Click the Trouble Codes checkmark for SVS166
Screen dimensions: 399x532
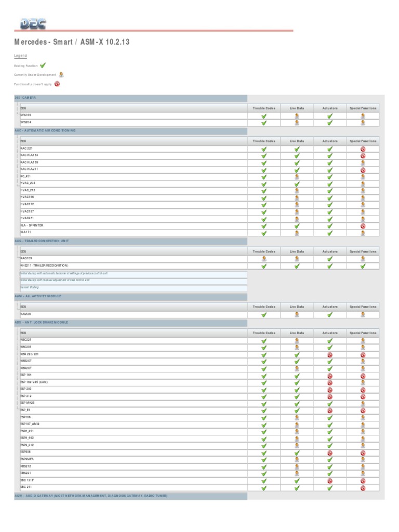tap(264, 116)
